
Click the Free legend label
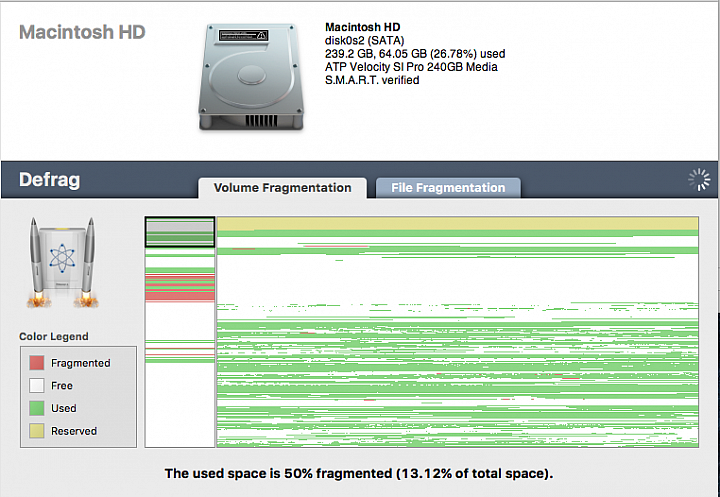pos(62,386)
